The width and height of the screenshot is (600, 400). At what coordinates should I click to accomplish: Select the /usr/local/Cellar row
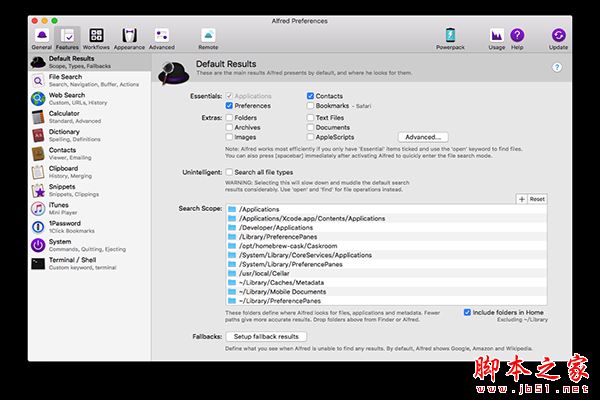[x=386, y=274]
